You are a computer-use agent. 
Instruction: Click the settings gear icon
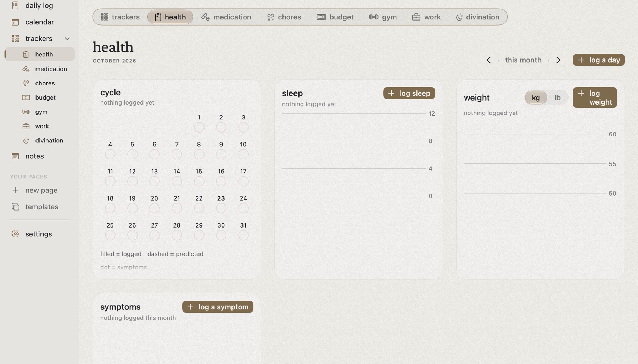coord(15,234)
